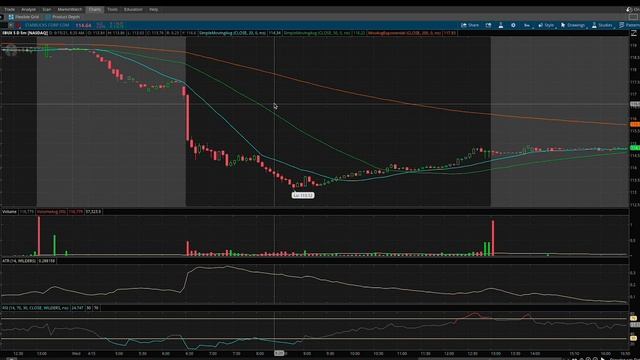Open the Tools tab
The image size is (640, 360).
pos(112,9)
